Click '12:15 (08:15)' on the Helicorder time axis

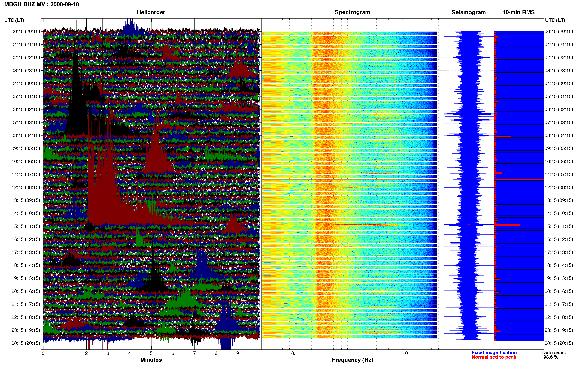[x=26, y=187]
